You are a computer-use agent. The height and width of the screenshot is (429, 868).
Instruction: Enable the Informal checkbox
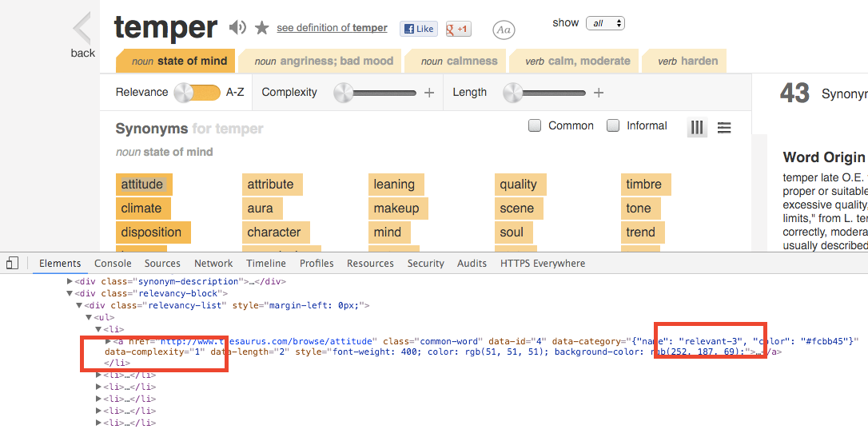coord(613,125)
